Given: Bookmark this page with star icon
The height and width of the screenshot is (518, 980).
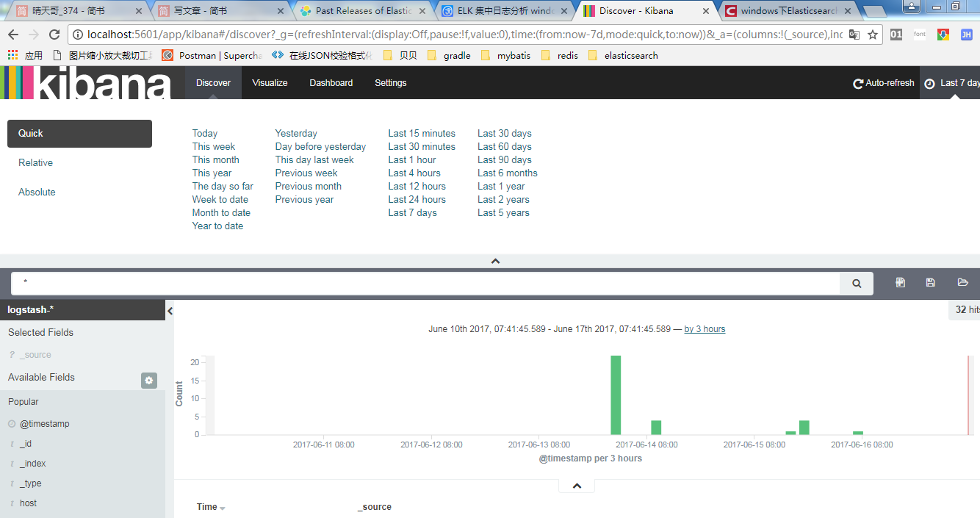Looking at the screenshot, I should click(x=872, y=35).
